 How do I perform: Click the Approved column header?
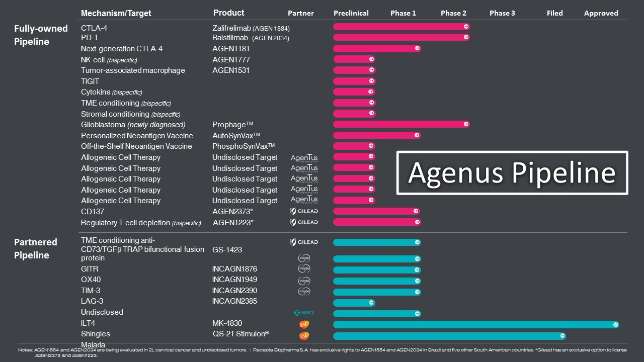pyautogui.click(x=601, y=14)
